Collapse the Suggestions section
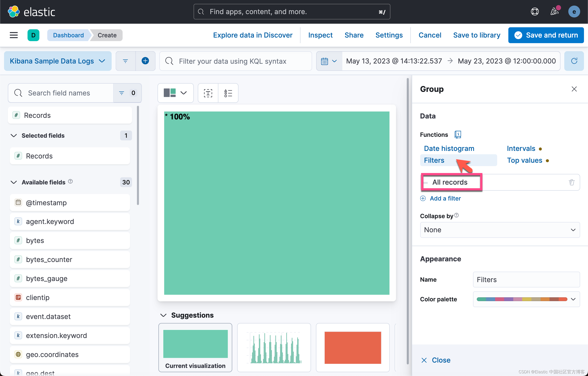 pos(163,315)
